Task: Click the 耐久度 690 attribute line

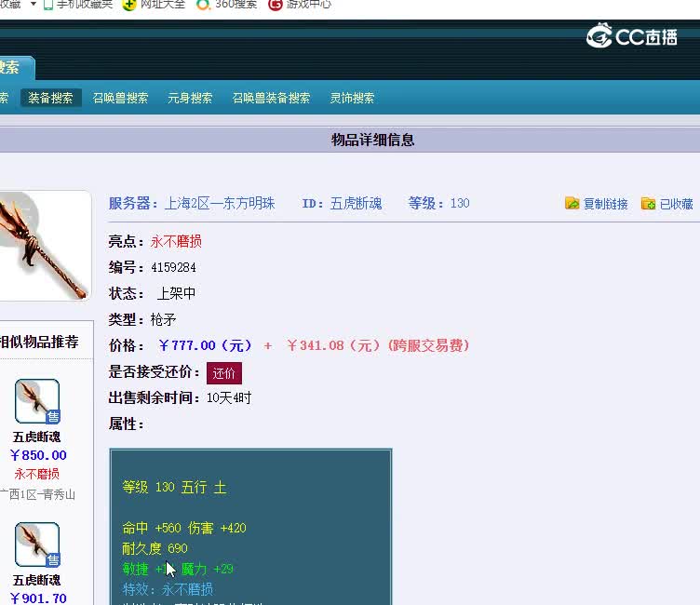Action: [x=155, y=548]
